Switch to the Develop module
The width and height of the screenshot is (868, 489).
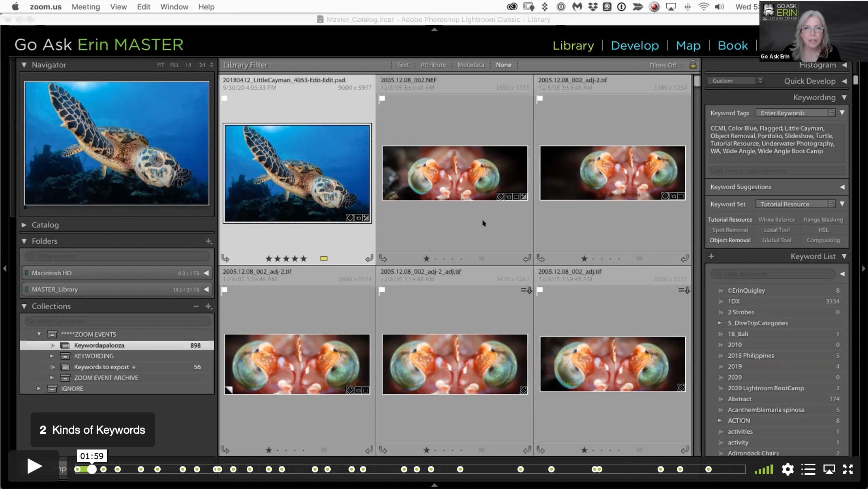click(635, 45)
